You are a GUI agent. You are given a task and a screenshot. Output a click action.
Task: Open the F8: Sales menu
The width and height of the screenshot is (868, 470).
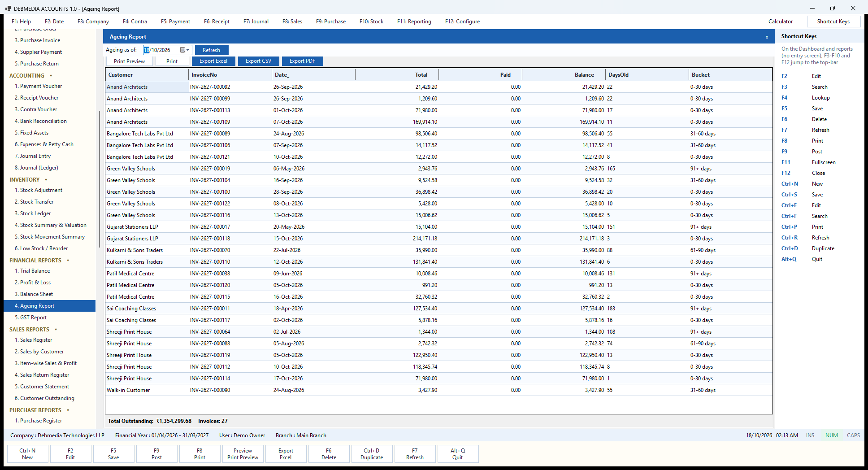pos(292,22)
